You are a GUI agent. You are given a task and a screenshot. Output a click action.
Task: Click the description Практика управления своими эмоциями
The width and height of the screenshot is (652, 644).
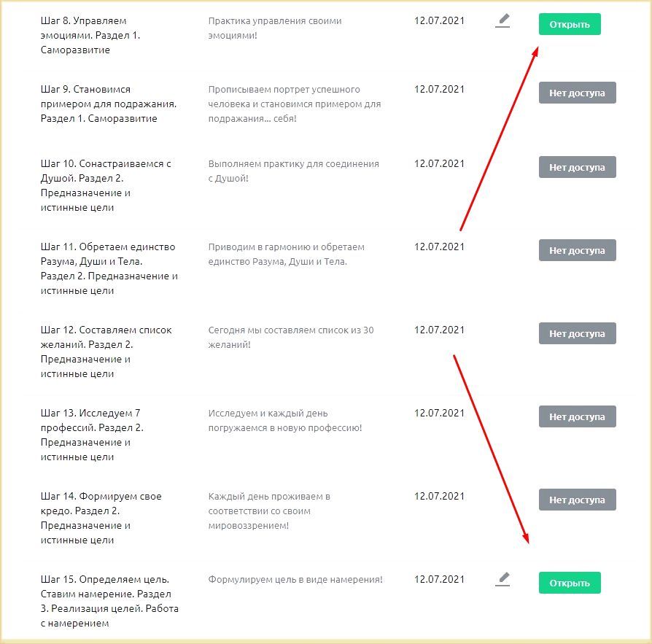click(275, 28)
